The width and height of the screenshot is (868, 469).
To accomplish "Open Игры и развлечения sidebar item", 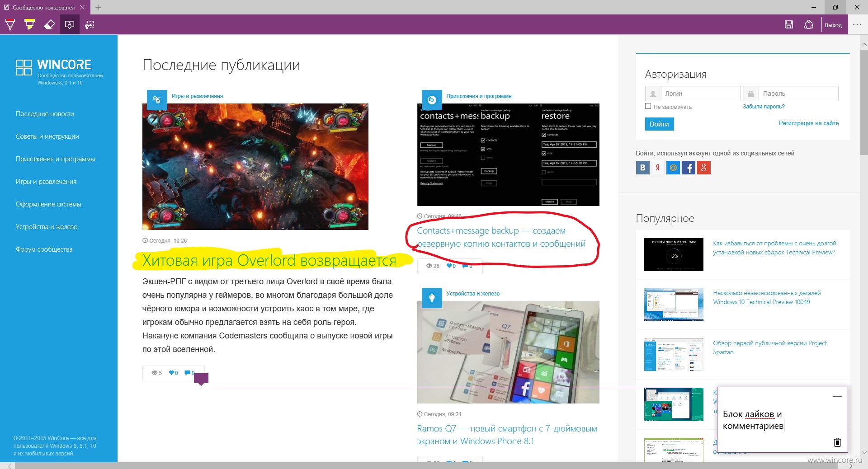I will tap(46, 182).
